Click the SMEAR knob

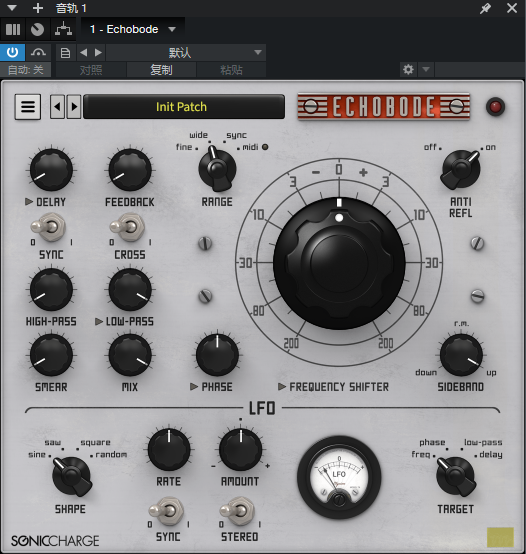[x=51, y=355]
